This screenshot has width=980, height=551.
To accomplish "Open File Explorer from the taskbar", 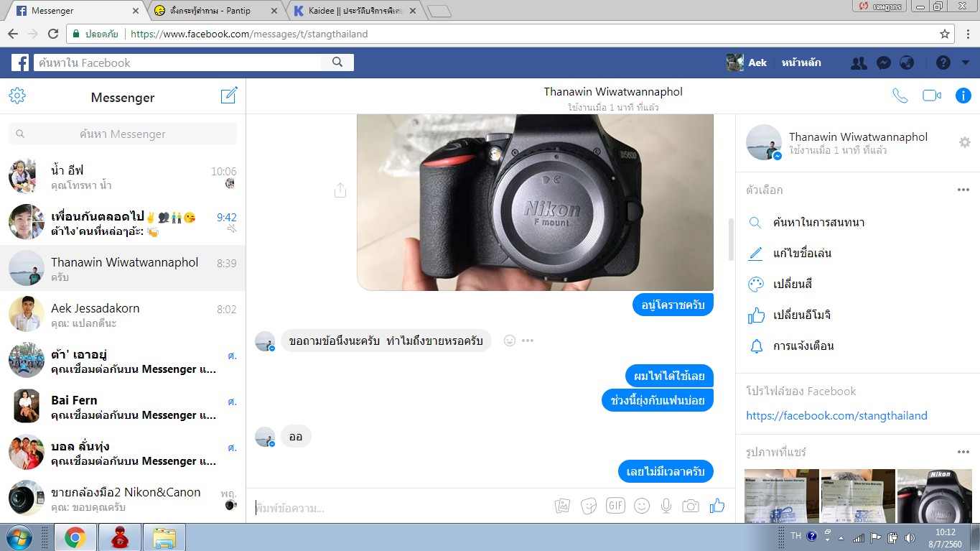I will [164, 537].
